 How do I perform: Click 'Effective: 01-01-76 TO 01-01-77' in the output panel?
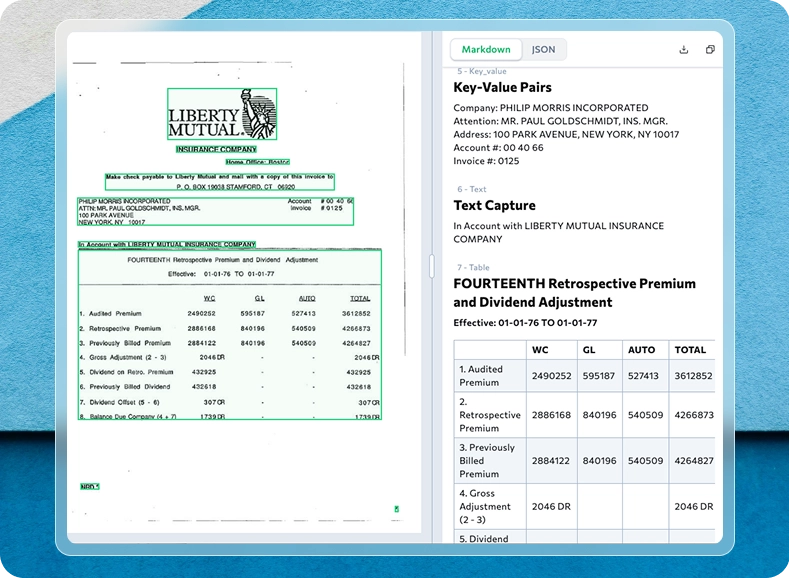tap(525, 323)
